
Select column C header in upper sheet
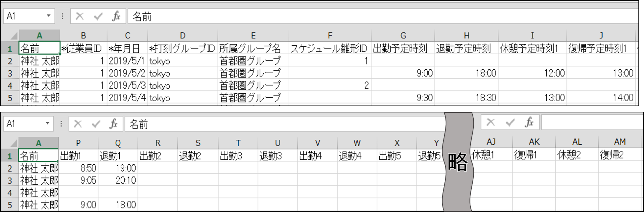[x=128, y=35]
